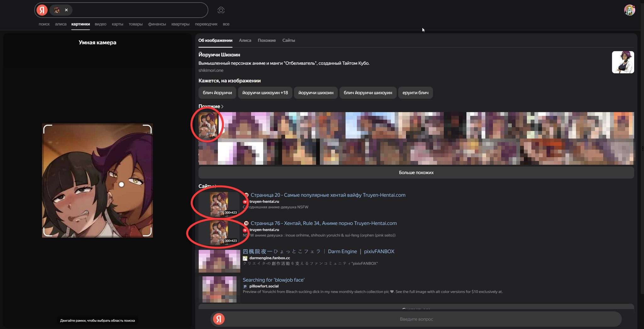Select the блич йоруичи suggestion chip
This screenshot has width=644, height=329.
click(217, 93)
